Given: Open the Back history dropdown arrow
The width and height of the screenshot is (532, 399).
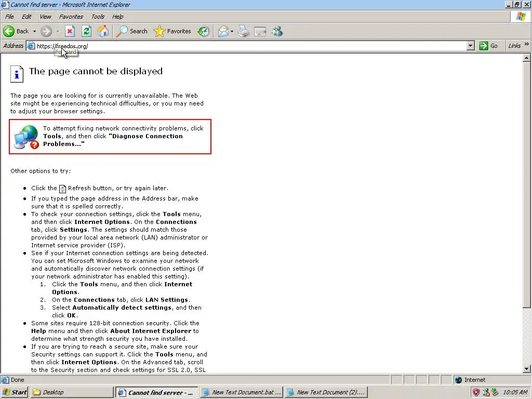Looking at the screenshot, I should point(34,31).
